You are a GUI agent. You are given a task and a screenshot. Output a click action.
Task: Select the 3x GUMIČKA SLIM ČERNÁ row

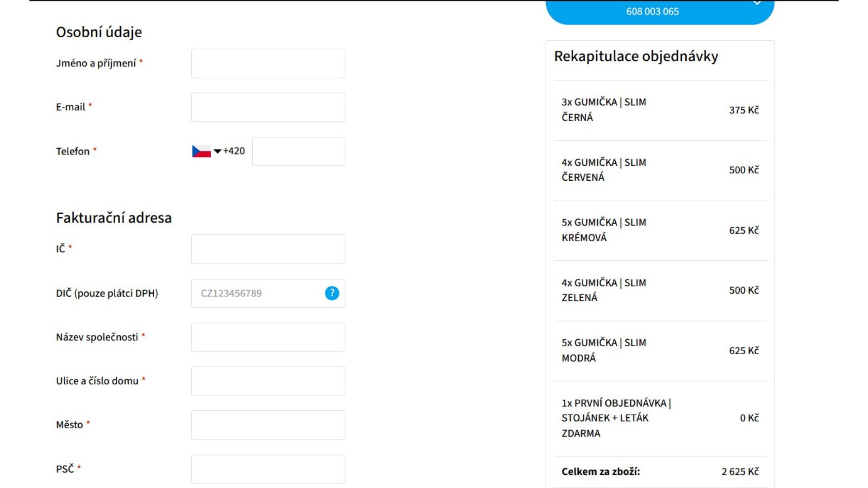(658, 109)
